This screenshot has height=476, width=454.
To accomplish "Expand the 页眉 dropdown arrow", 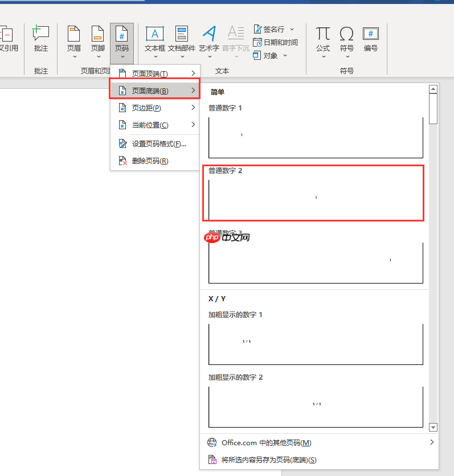I will click(75, 56).
